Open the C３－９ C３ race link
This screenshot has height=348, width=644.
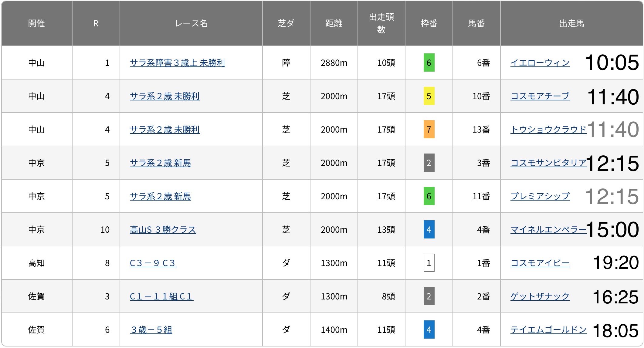[x=153, y=263]
